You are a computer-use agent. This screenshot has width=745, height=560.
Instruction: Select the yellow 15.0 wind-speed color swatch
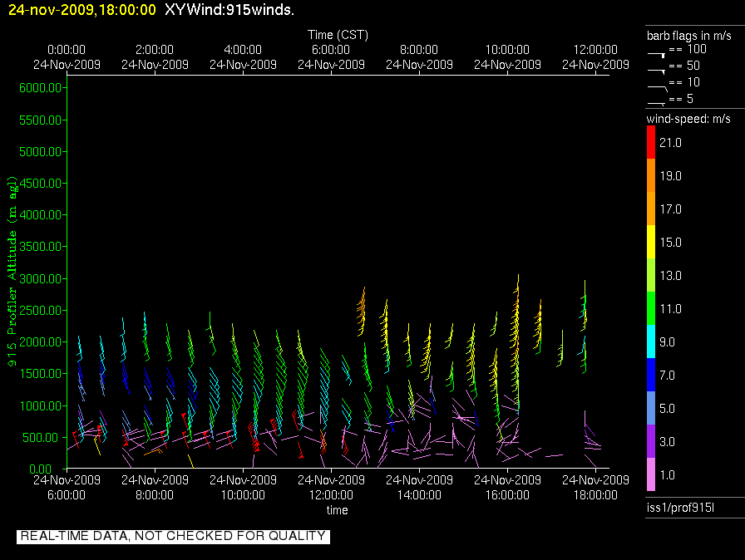coord(651,243)
